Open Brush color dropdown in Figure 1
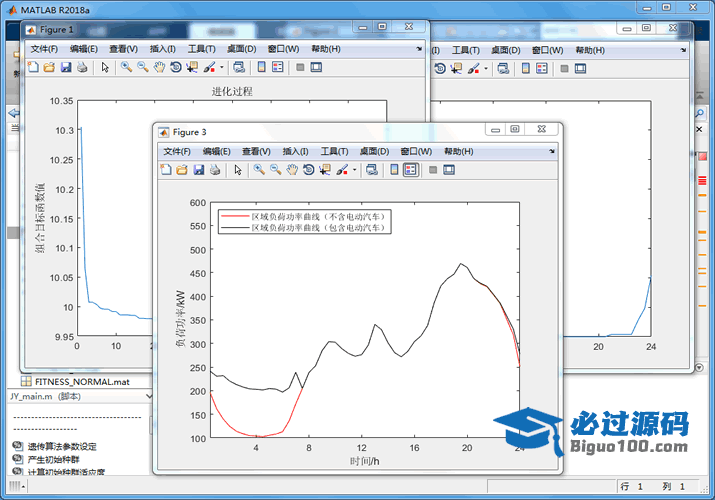Viewport: 715px width, 500px height. click(222, 67)
